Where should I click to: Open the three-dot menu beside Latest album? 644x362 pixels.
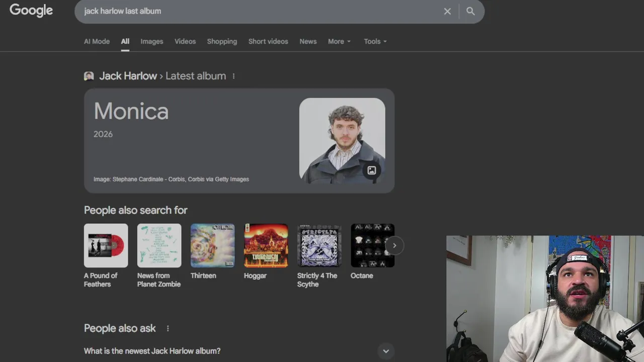pyautogui.click(x=233, y=76)
